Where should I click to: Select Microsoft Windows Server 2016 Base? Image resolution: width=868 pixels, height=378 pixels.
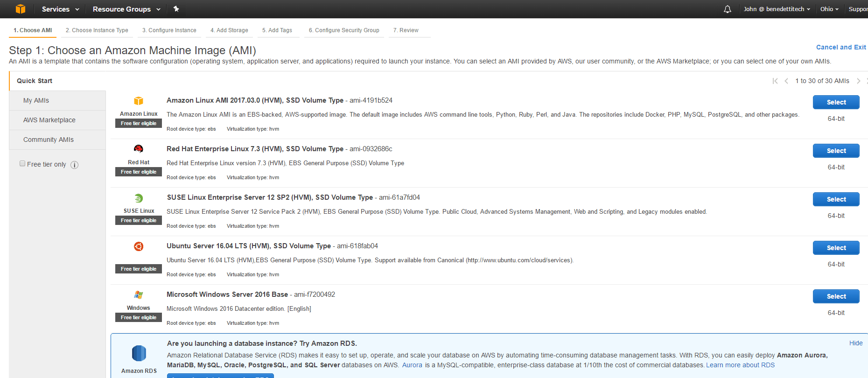836,296
